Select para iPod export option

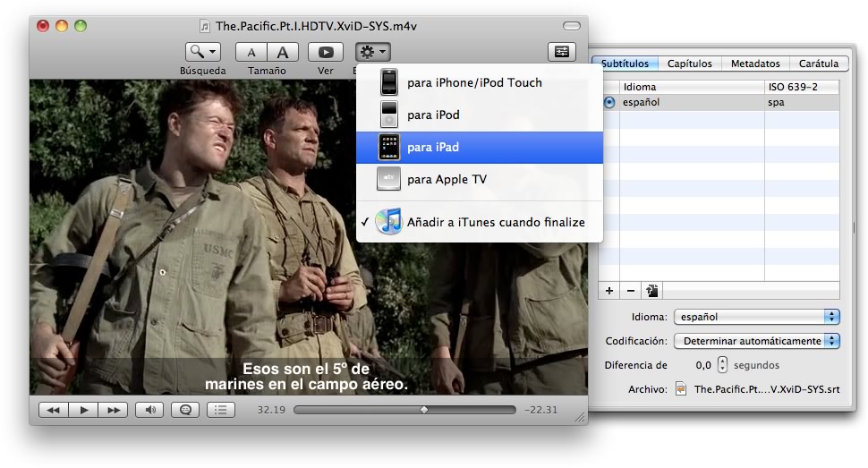click(x=480, y=115)
